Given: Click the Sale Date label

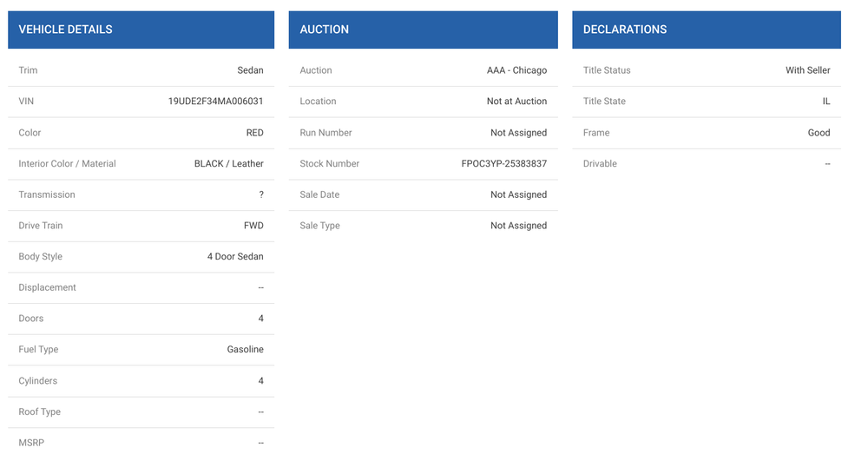Looking at the screenshot, I should 319,195.
